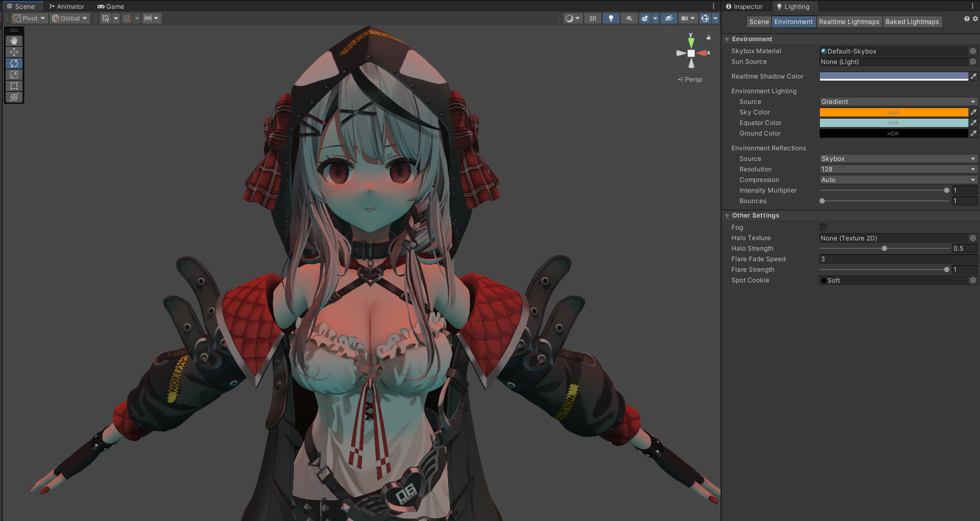Select the Hand view tool
The width and height of the screenshot is (980, 521).
point(14,41)
